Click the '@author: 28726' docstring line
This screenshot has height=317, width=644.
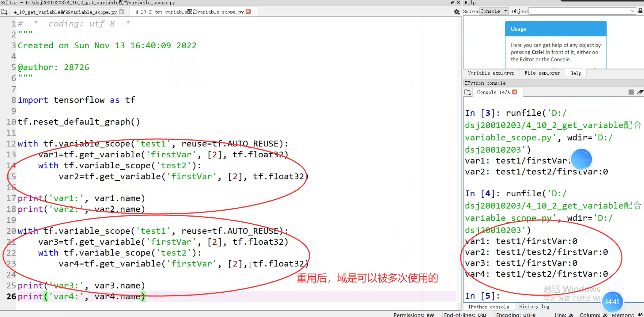click(54, 67)
